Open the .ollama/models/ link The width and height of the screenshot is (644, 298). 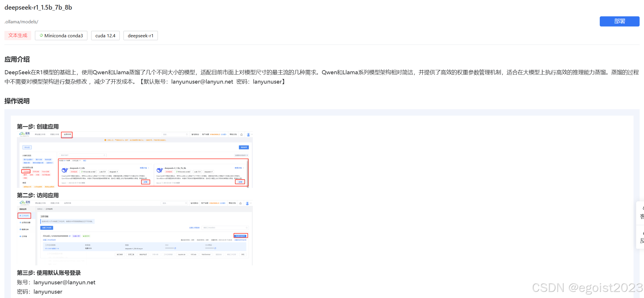click(x=21, y=22)
